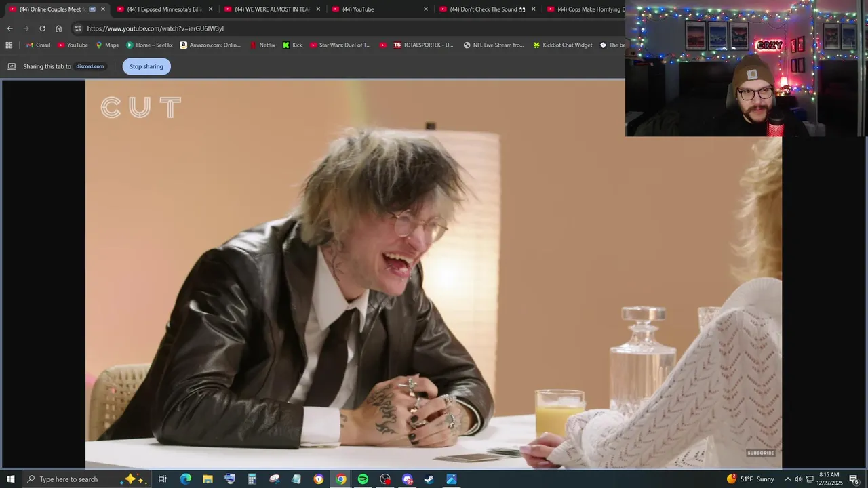Open Steam from the taskbar
Screen dimensions: 868x488
click(429, 479)
